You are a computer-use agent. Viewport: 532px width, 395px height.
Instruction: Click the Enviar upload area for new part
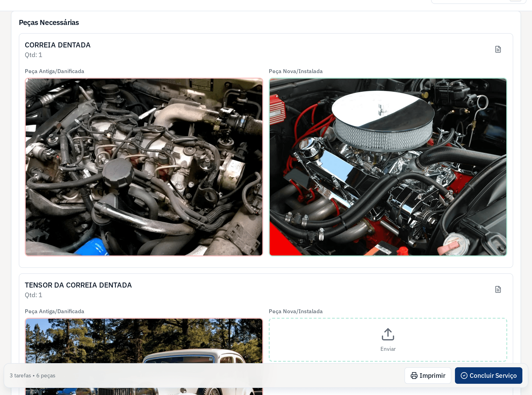pyautogui.click(x=388, y=340)
